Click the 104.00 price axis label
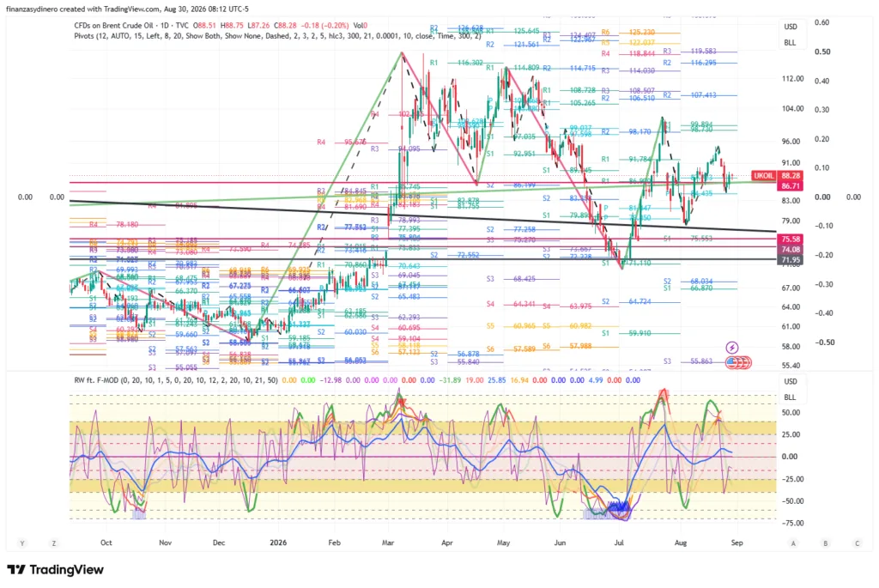The width and height of the screenshot is (879, 588). (792, 109)
